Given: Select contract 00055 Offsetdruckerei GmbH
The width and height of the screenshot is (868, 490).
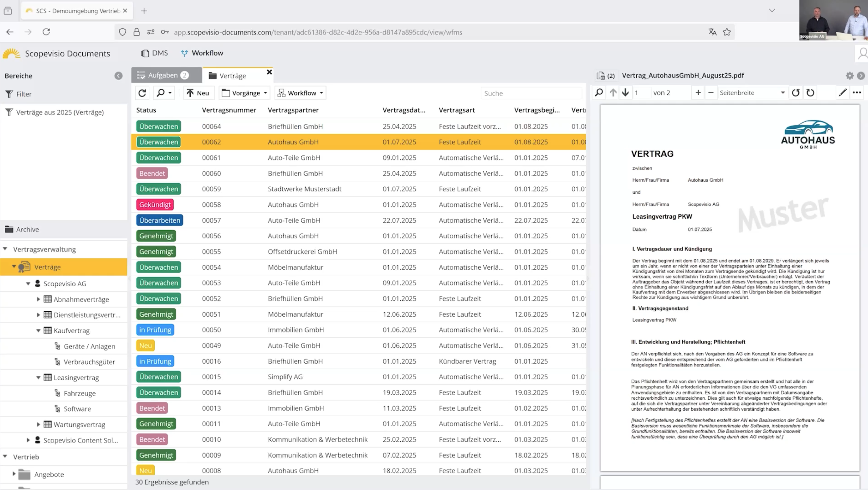Looking at the screenshot, I should 358,252.
